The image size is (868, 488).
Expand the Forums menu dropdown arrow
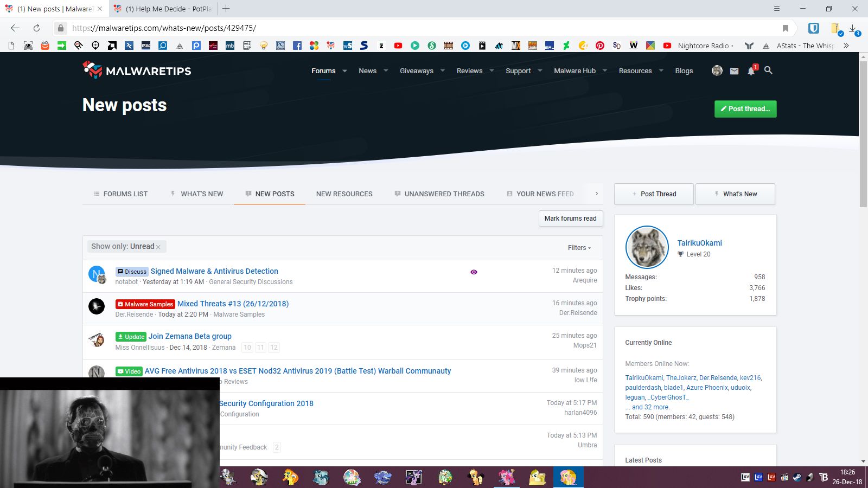(344, 71)
